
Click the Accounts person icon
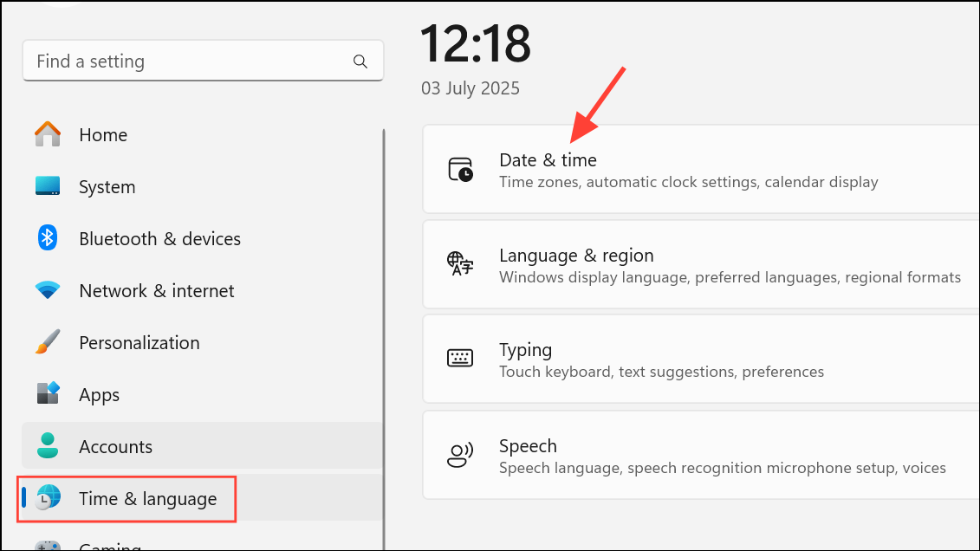[x=48, y=446]
